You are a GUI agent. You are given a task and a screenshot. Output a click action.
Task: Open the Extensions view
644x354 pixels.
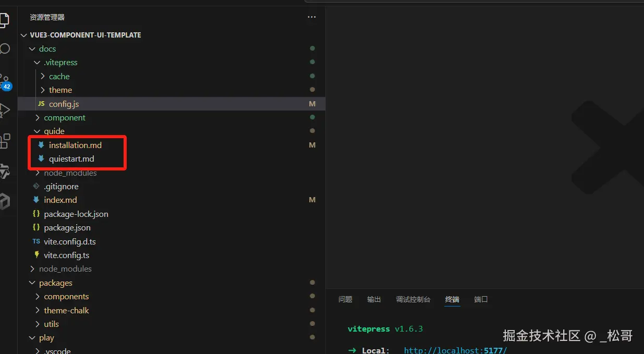[4, 140]
